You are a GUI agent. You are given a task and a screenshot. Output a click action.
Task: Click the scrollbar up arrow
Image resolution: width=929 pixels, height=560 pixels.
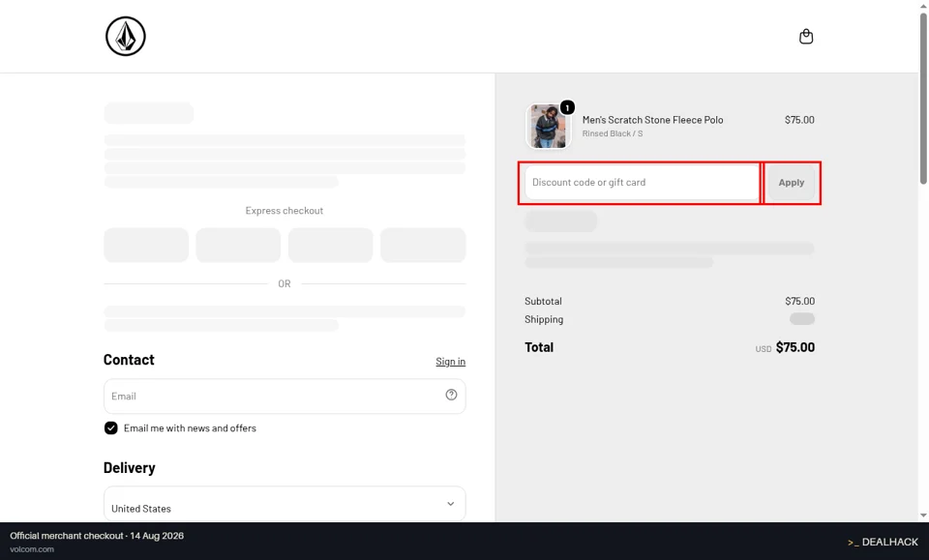click(923, 5)
